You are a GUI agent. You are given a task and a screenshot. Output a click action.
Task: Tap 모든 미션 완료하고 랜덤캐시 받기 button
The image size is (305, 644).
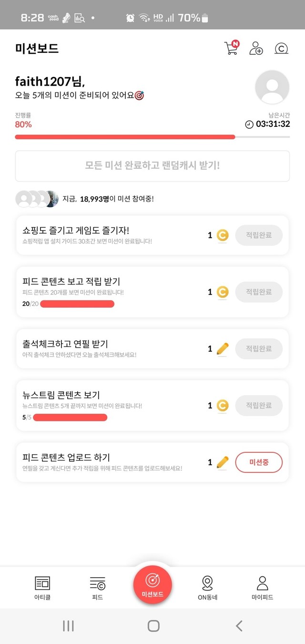[152, 166]
